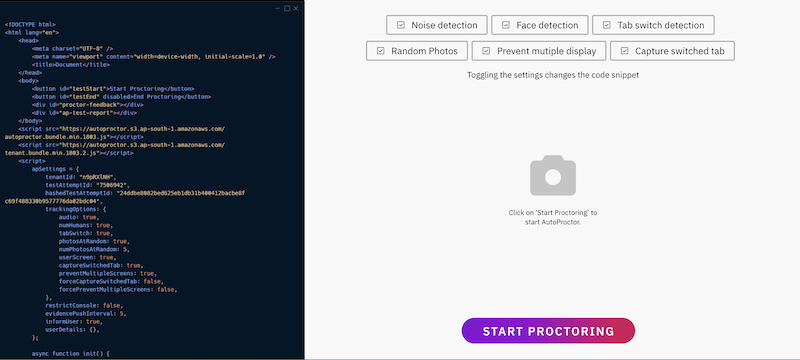Click the 'async function init() {' code line

pos(71,353)
